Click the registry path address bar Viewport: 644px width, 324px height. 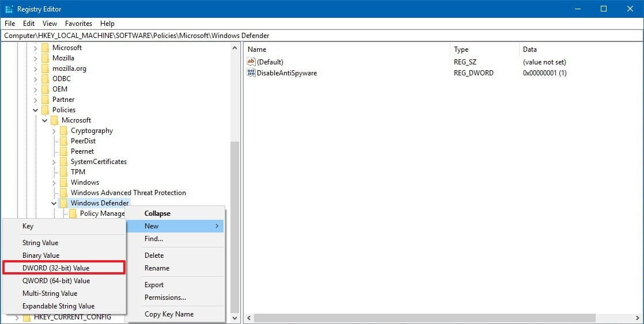(322, 36)
